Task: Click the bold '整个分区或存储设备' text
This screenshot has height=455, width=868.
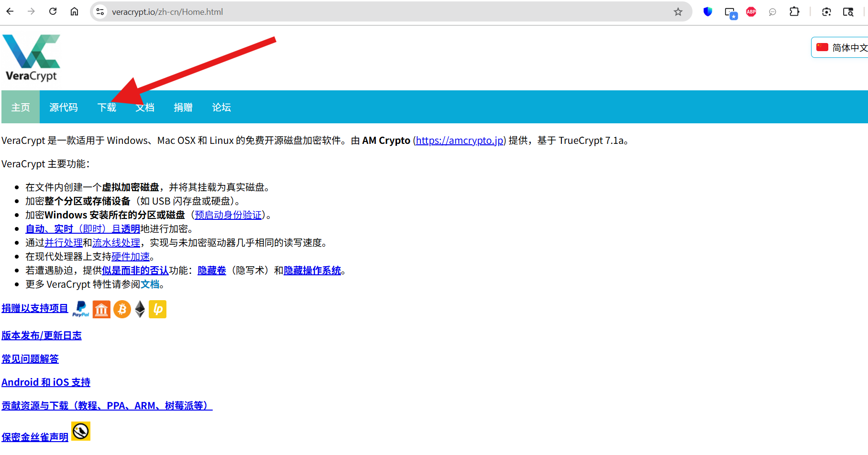Action: pos(88,201)
